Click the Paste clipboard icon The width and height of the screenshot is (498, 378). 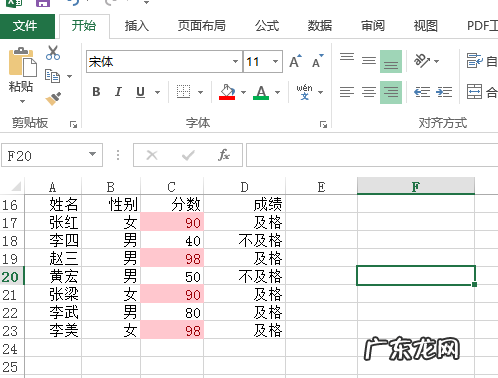[x=22, y=62]
